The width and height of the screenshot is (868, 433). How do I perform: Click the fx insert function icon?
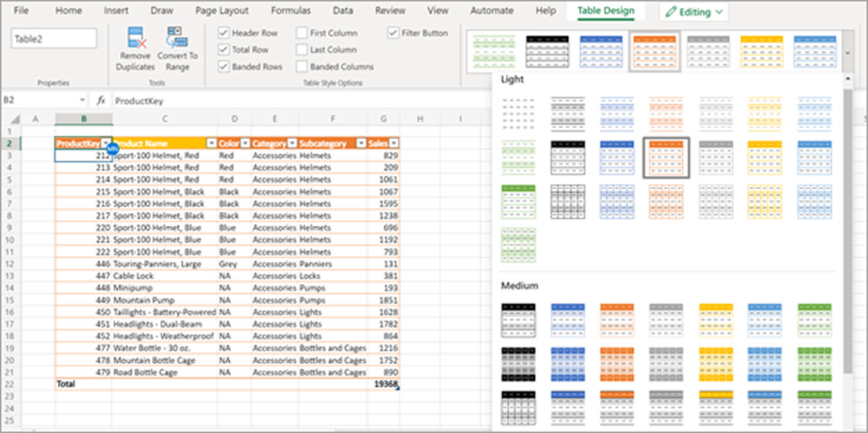click(101, 101)
